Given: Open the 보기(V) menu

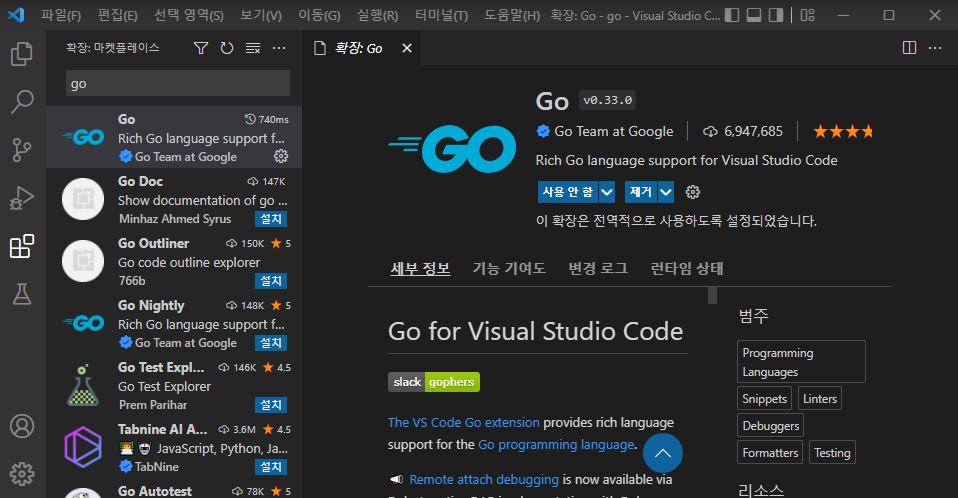Looking at the screenshot, I should [261, 15].
